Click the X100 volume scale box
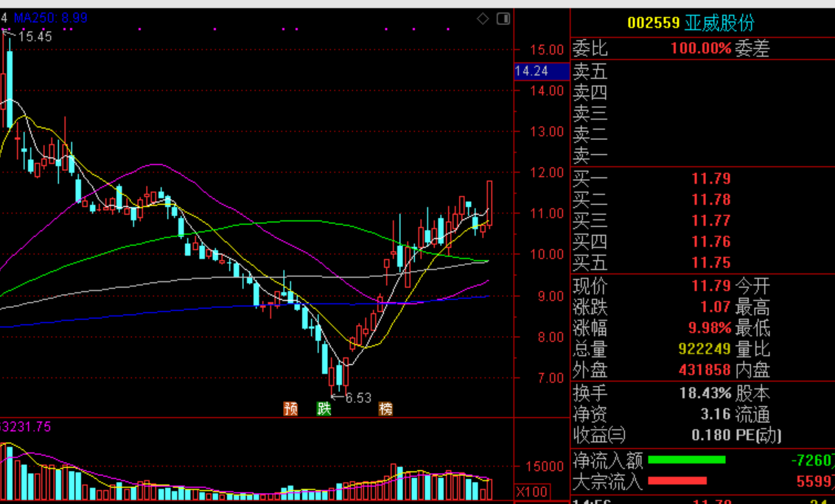 pyautogui.click(x=531, y=491)
